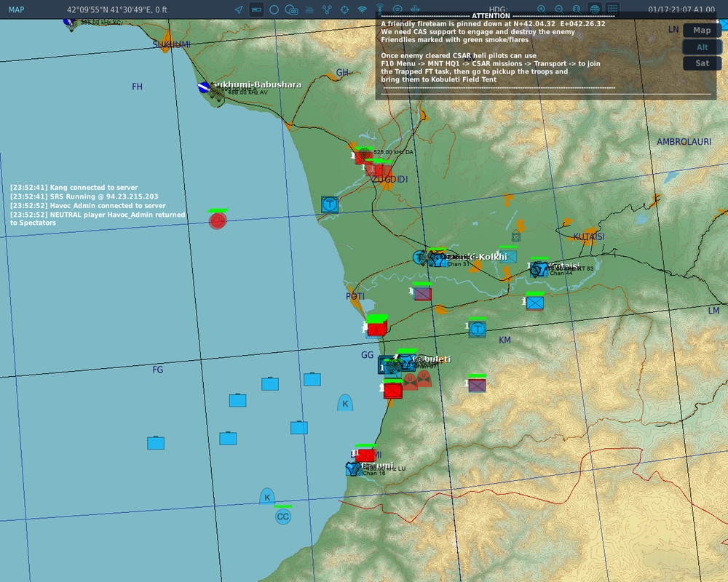The height and width of the screenshot is (582, 728).
Task: Select blue crossed infantry unit below Kutaisi
Action: pos(535,303)
